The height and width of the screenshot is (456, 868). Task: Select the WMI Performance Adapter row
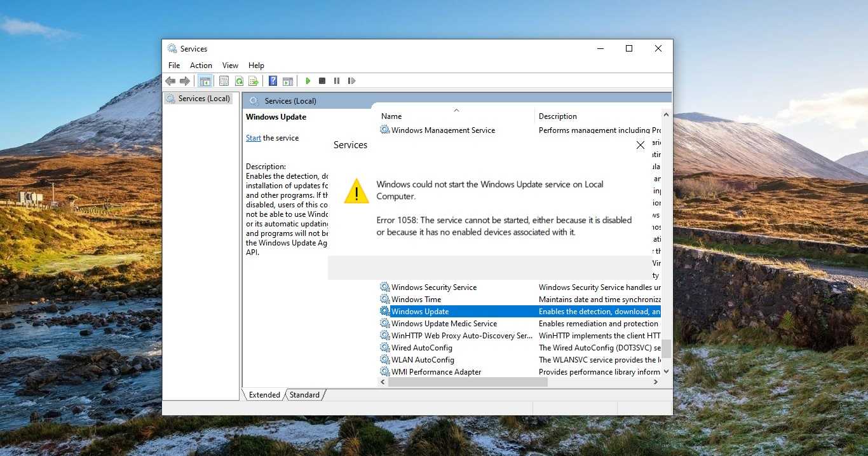tap(520, 372)
